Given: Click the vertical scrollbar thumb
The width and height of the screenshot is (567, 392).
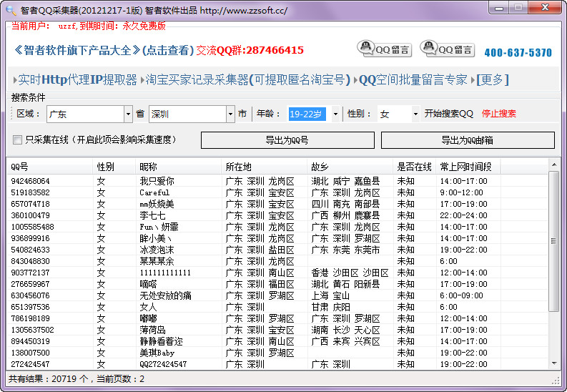Looking at the screenshot, I should pos(554,241).
